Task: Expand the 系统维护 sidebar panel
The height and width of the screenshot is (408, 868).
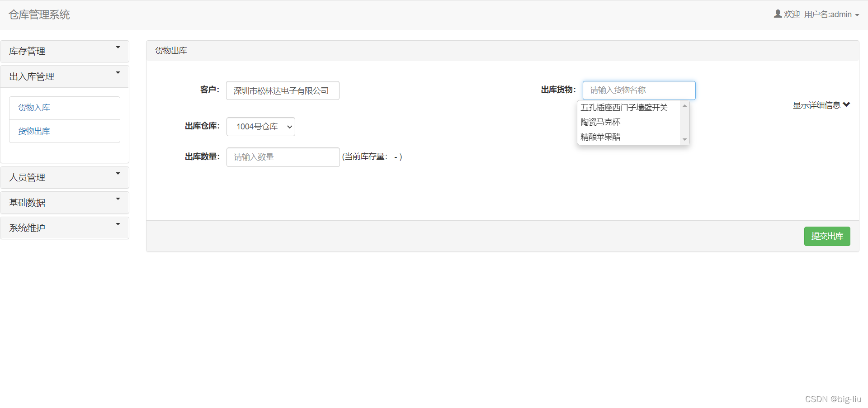Action: coord(65,228)
